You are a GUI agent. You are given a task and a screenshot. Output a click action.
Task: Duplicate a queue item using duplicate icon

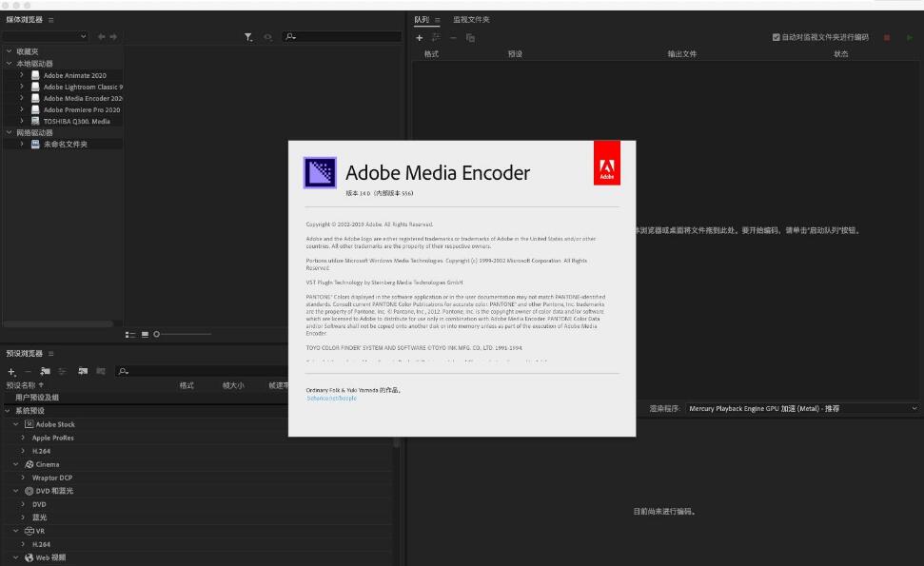[470, 37]
